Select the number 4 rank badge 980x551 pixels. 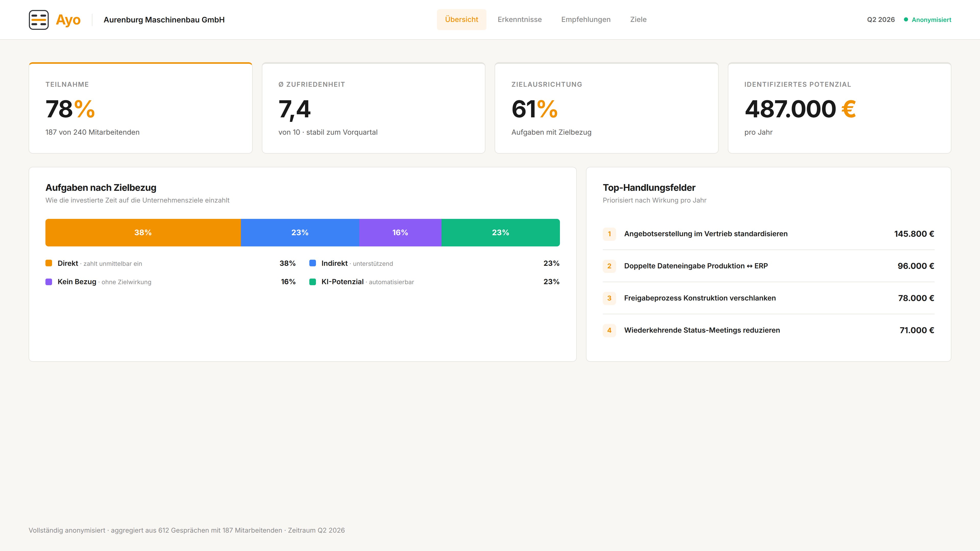(x=609, y=330)
